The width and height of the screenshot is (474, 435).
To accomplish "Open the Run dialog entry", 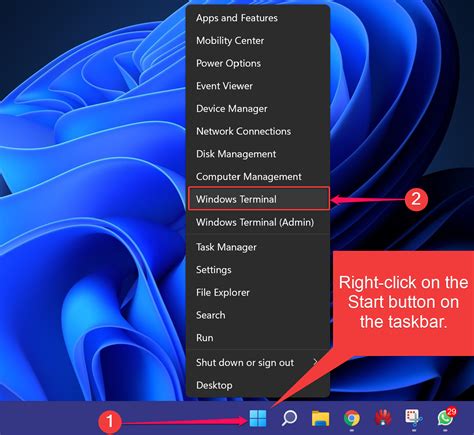I will pyautogui.click(x=258, y=338).
